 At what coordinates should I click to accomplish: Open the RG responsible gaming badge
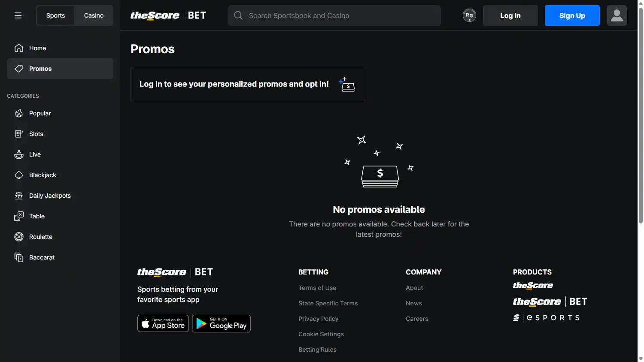click(x=469, y=15)
